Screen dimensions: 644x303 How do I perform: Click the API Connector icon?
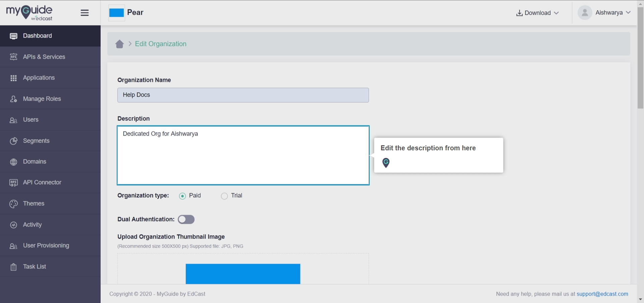click(13, 183)
